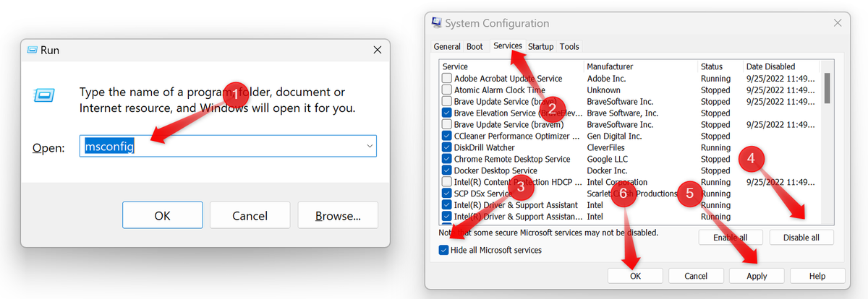Click Apply in System Configuration
Image resolution: width=868 pixels, height=299 pixels.
[x=757, y=275]
